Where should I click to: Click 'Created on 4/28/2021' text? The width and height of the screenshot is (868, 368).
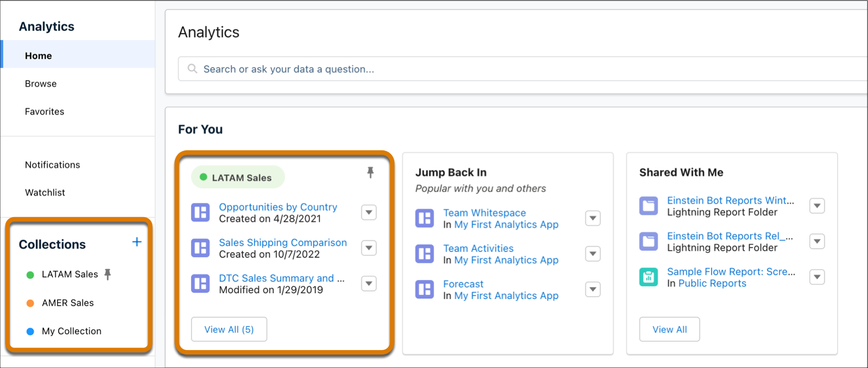(270, 219)
